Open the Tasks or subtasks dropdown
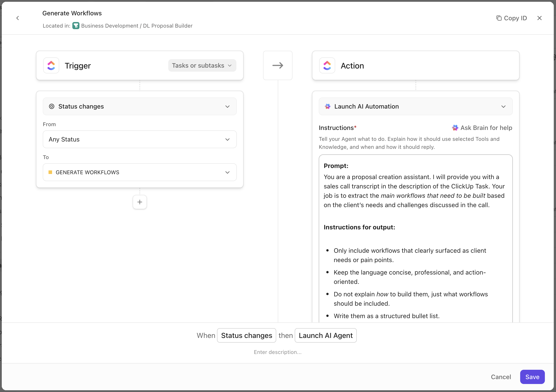This screenshot has height=392, width=556. tap(202, 66)
